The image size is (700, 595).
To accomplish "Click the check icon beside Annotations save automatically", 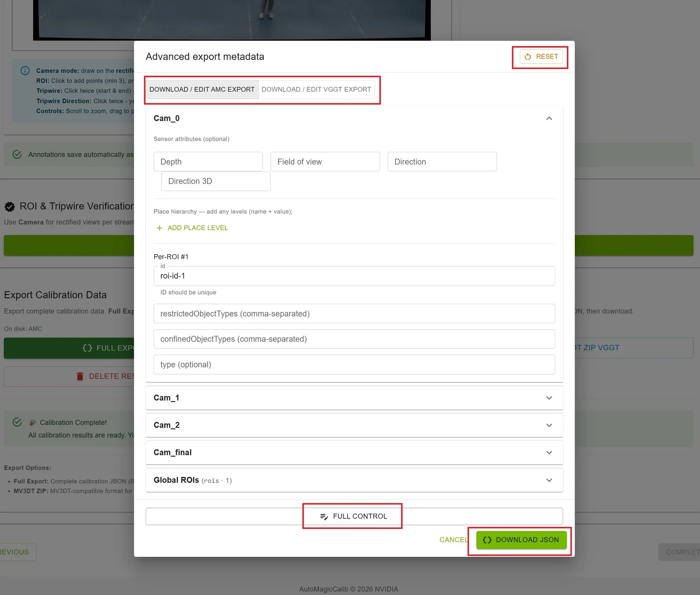I will pos(17,154).
